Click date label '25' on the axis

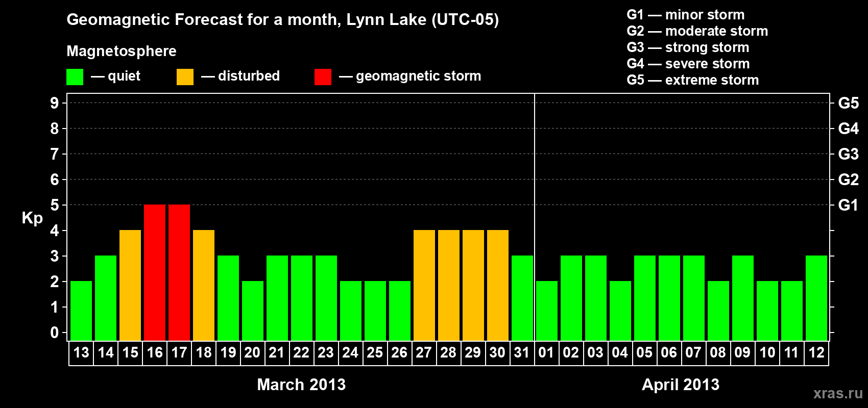pyautogui.click(x=375, y=352)
